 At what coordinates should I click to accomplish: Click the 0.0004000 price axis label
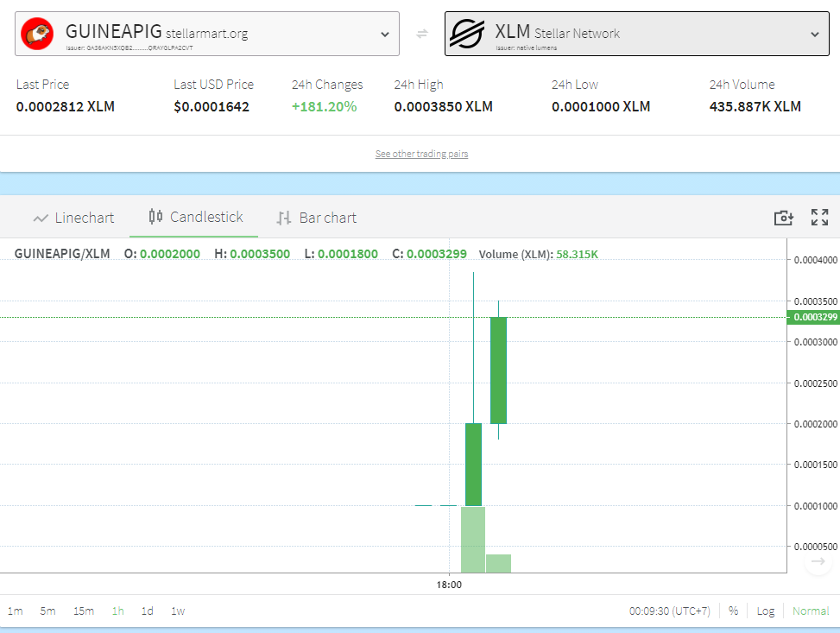tap(815, 260)
